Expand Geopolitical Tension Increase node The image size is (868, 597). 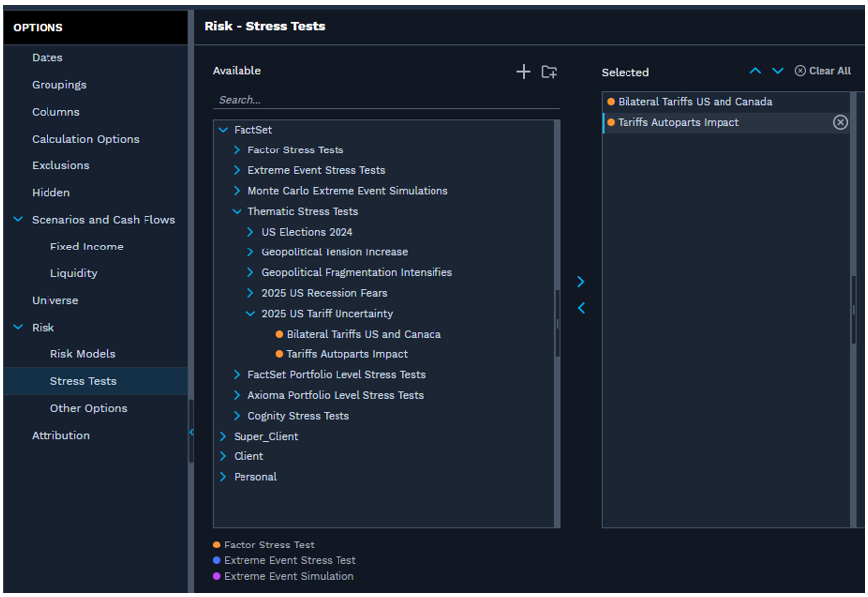click(x=250, y=252)
